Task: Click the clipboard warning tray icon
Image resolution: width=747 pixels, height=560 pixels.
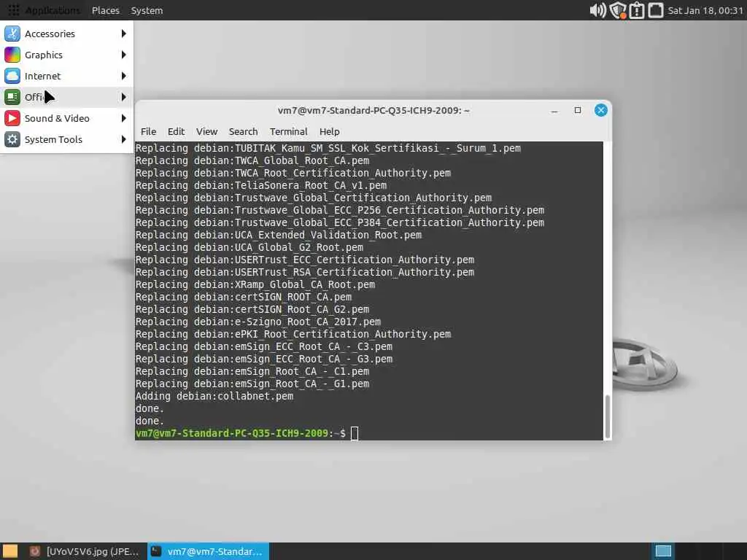Action: [636, 10]
